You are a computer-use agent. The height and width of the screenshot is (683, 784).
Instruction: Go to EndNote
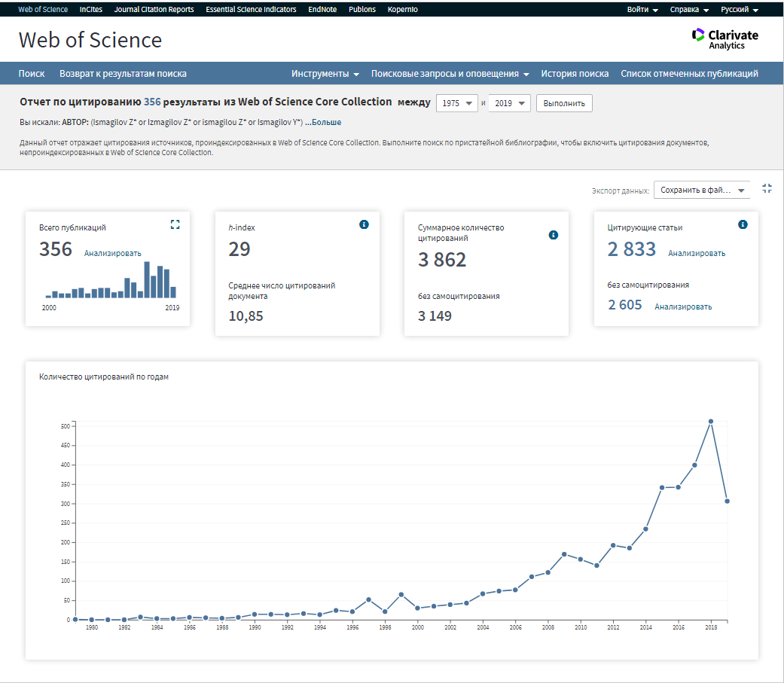[x=322, y=10]
